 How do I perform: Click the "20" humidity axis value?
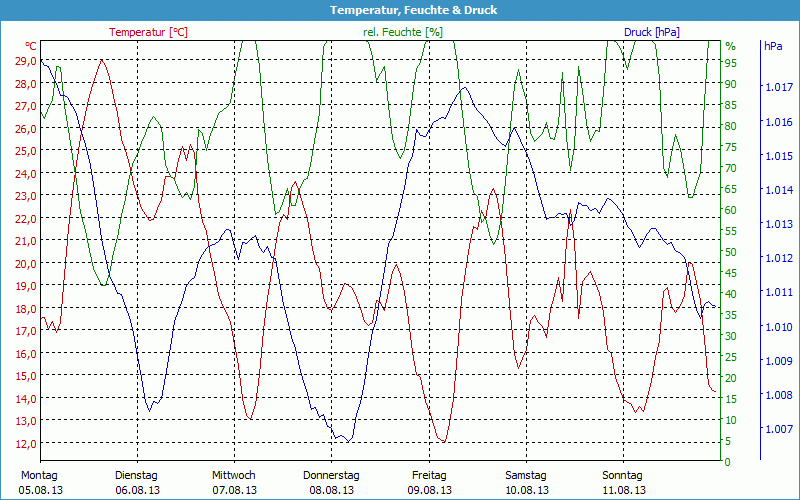(x=731, y=378)
